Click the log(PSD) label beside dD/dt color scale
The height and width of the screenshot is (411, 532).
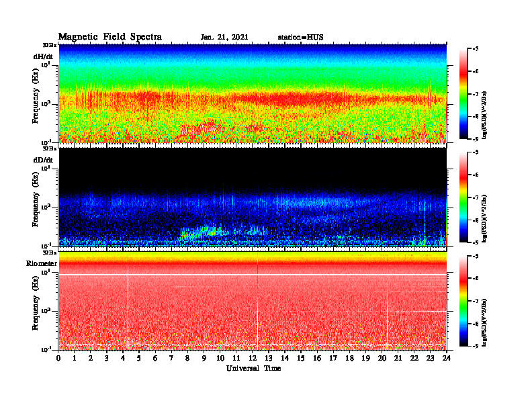coord(484,218)
